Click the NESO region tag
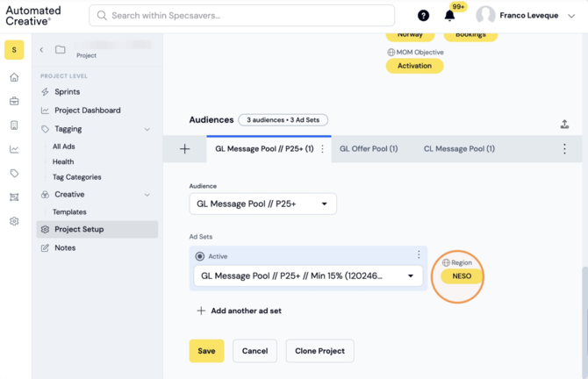588x379 pixels. (462, 276)
